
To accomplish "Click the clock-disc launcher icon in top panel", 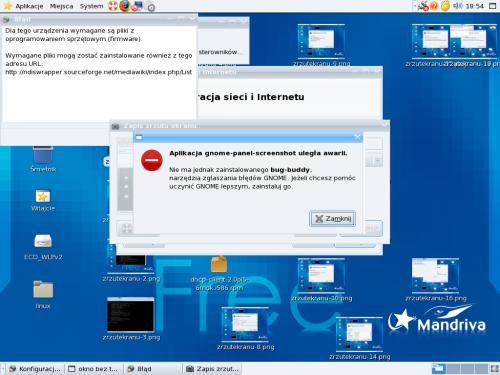I will point(150,6).
